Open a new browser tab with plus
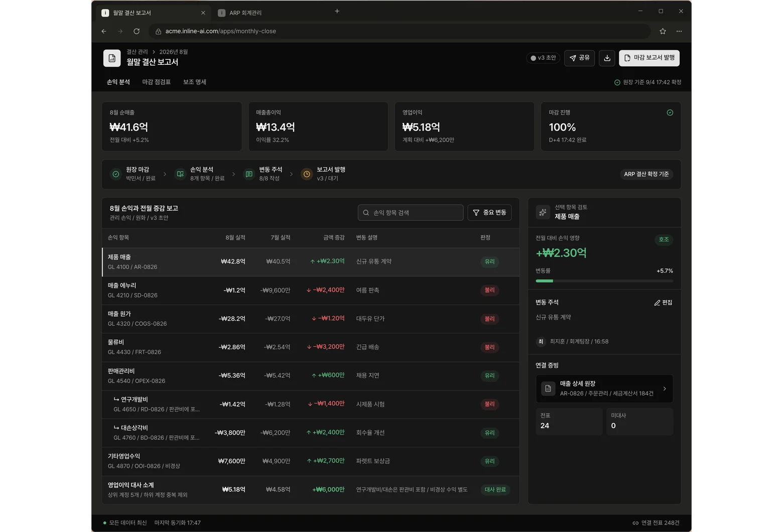 click(337, 11)
